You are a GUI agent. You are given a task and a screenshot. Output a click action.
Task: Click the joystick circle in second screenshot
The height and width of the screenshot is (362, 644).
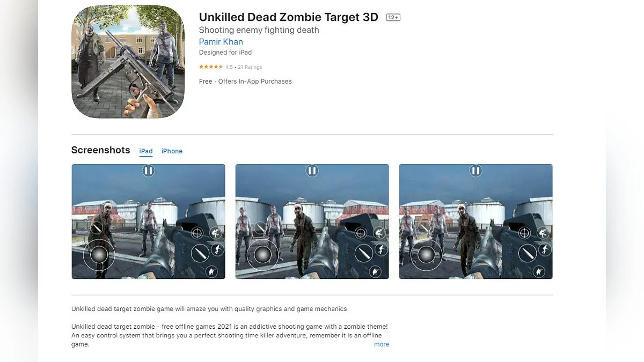[x=262, y=255]
